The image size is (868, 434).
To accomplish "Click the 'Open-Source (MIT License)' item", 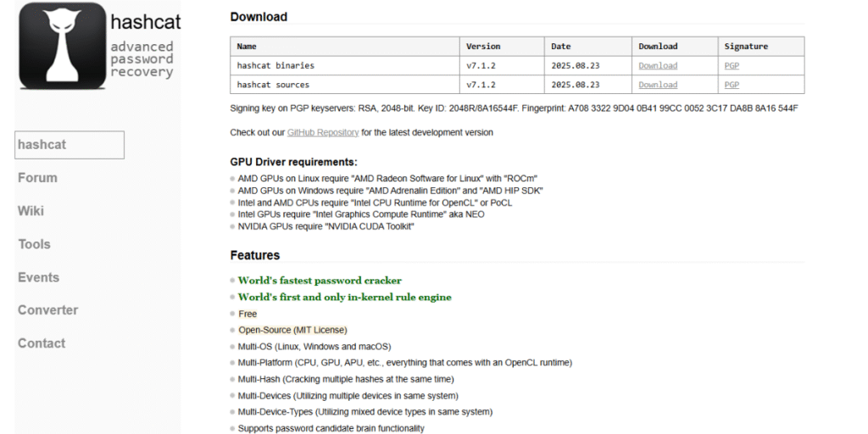I will pyautogui.click(x=292, y=330).
